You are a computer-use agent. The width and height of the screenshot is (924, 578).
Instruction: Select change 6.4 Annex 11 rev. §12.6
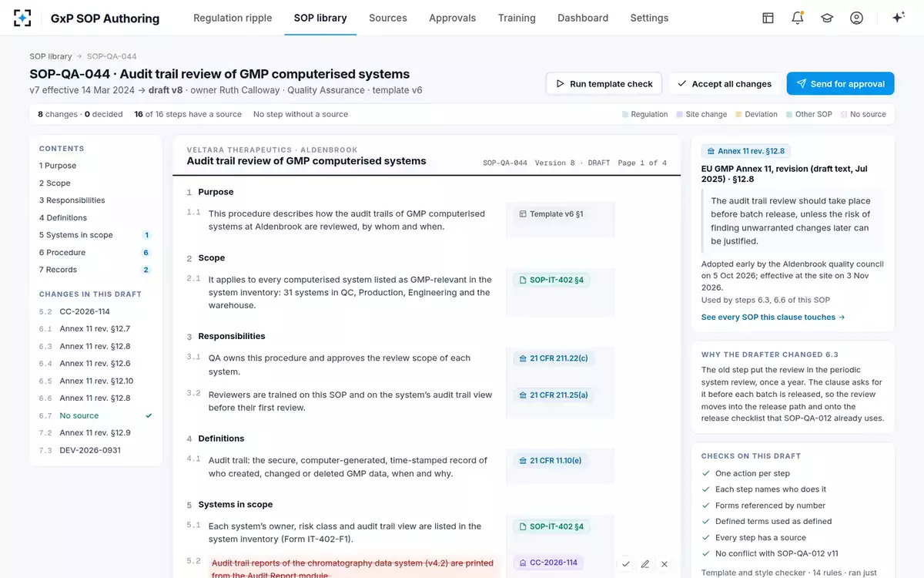pyautogui.click(x=95, y=364)
